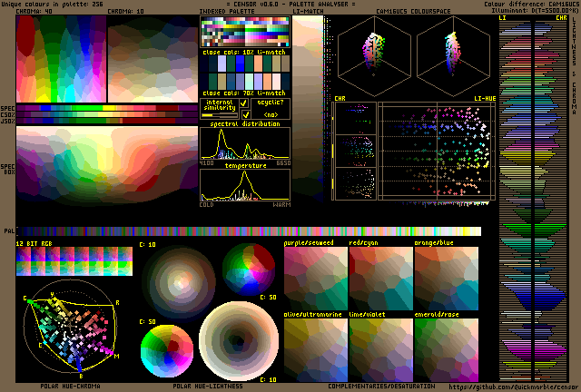This screenshot has height=392, width=581.
Task: Toggle the internal similarity checkmark
Action: click(243, 104)
